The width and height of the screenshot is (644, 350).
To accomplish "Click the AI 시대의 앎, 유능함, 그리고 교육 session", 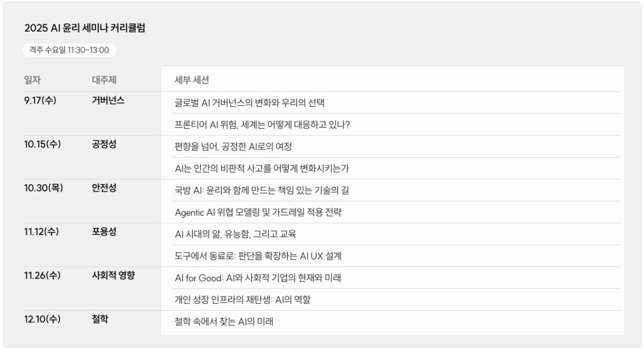I will [x=393, y=234].
